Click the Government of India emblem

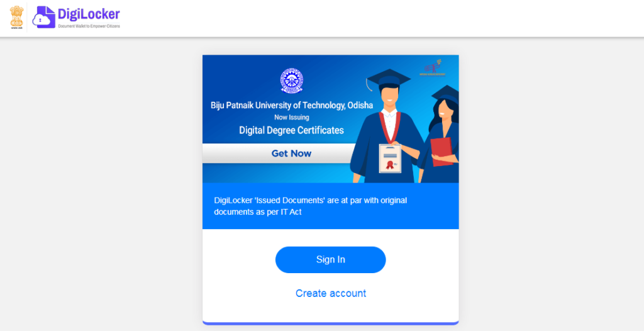[17, 18]
